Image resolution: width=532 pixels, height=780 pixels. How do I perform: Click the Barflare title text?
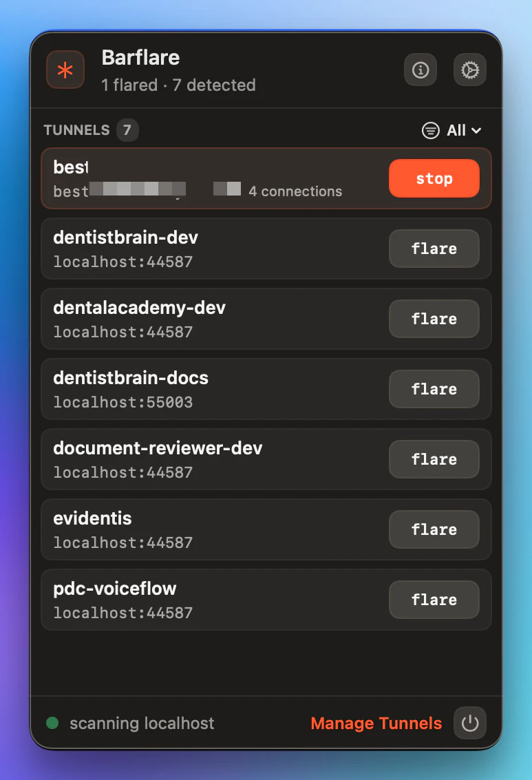click(x=140, y=58)
